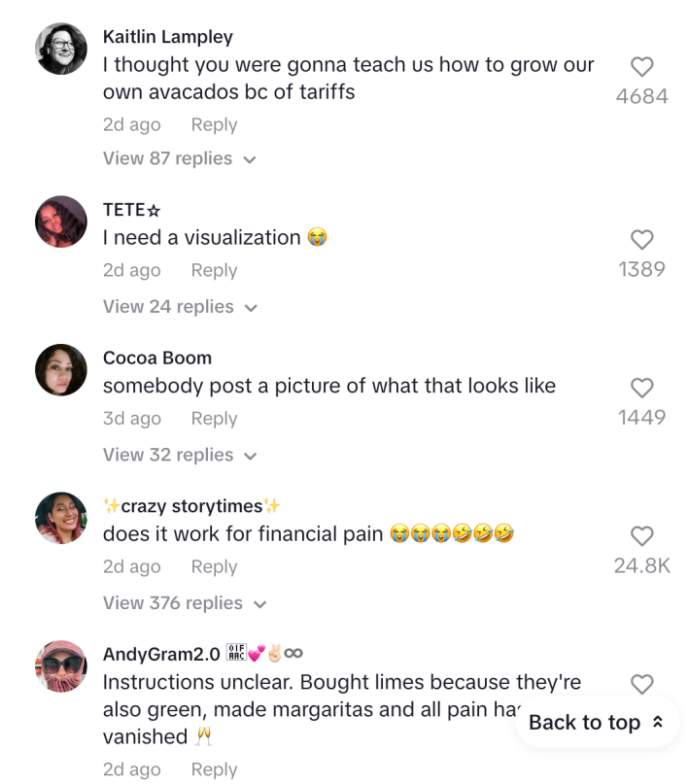689x784 pixels.
Task: Reply to Kaitlin Lampley's comment
Action: [213, 124]
